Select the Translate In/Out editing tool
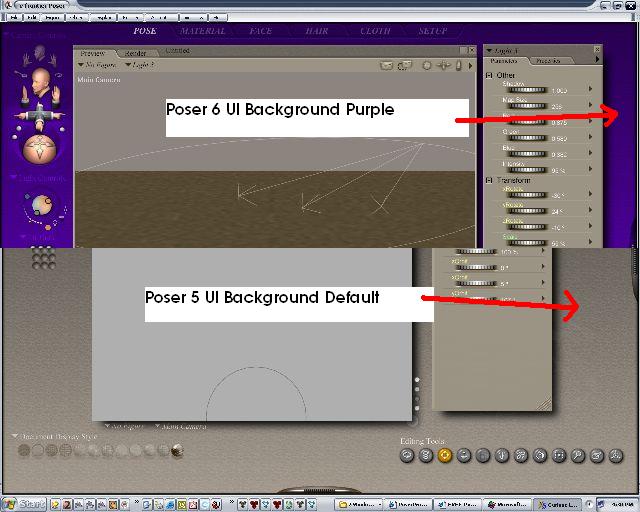Image resolution: width=640 pixels, height=512 pixels. [464, 455]
